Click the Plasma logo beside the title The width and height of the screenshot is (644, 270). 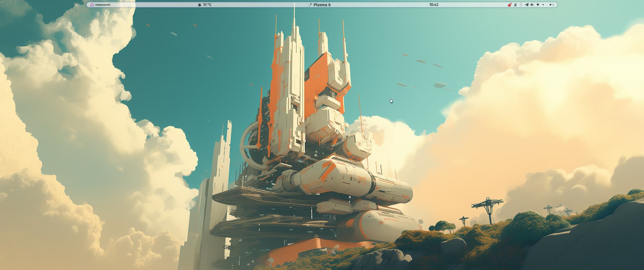(310, 5)
